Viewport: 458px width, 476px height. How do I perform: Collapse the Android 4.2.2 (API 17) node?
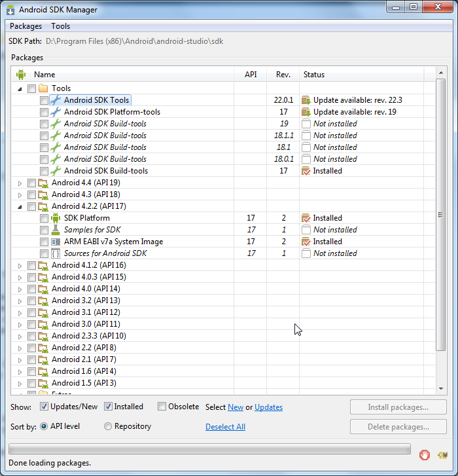(x=20, y=207)
